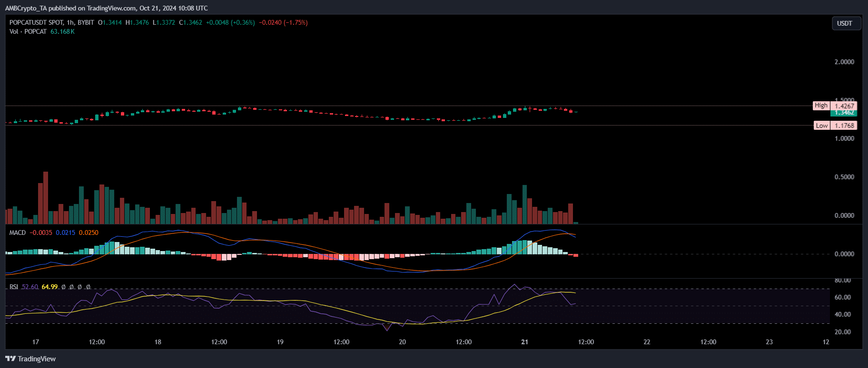Click the RSI 60.00 axis level

[x=843, y=297]
